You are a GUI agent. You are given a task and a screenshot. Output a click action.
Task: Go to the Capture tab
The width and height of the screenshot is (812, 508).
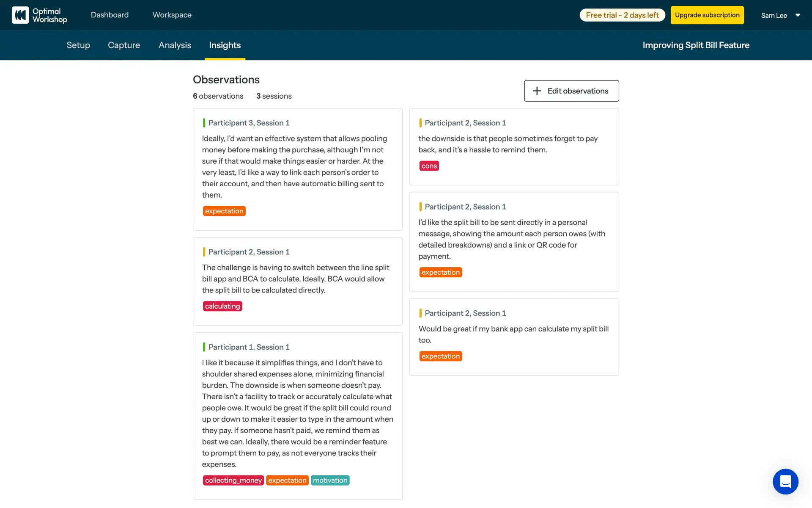click(124, 45)
